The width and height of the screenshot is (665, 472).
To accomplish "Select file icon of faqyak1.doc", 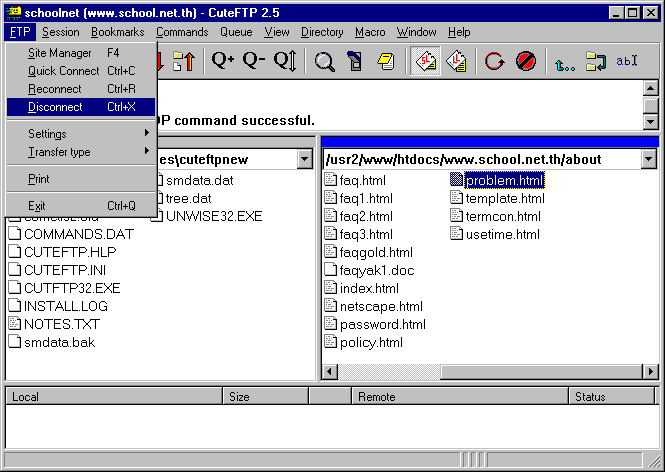I will coord(330,270).
